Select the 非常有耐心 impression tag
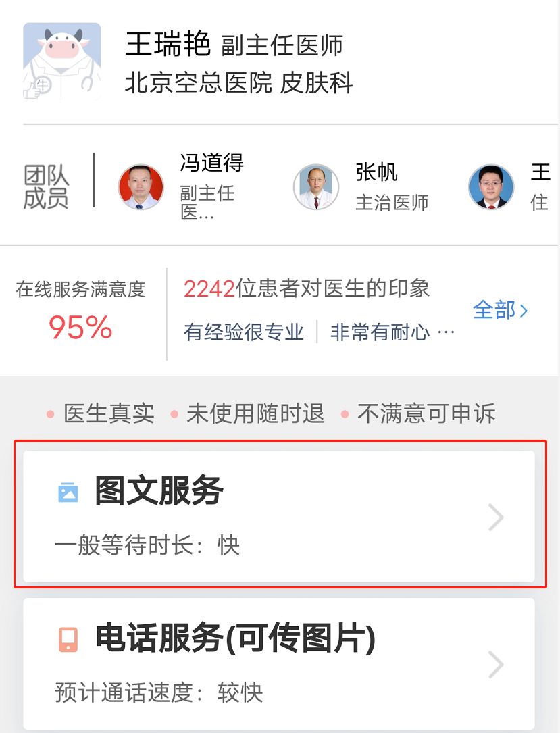 point(380,332)
